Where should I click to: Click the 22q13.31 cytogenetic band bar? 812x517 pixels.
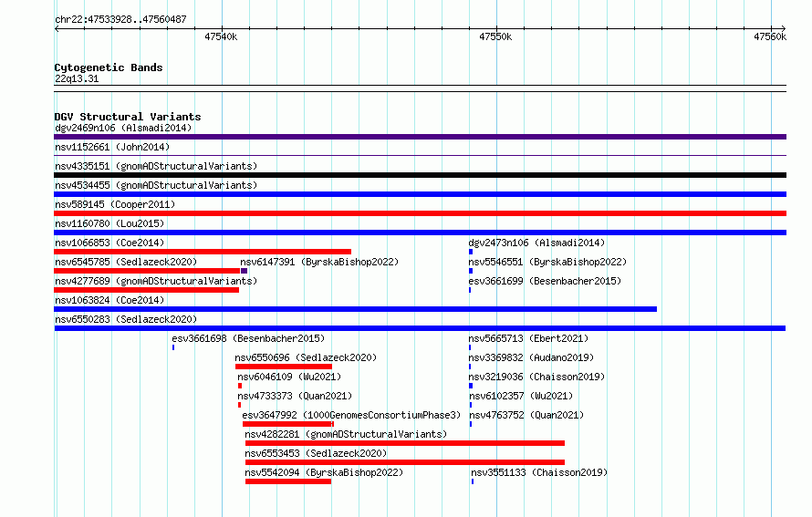tap(420, 88)
